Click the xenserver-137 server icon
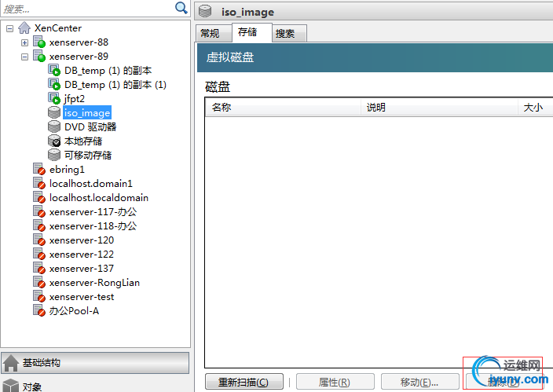Image resolution: width=553 pixels, height=392 pixels. click(39, 268)
